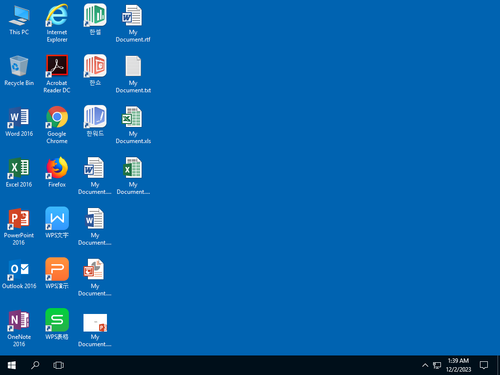Select the Word My Document beside WPS文字

pos(95,227)
